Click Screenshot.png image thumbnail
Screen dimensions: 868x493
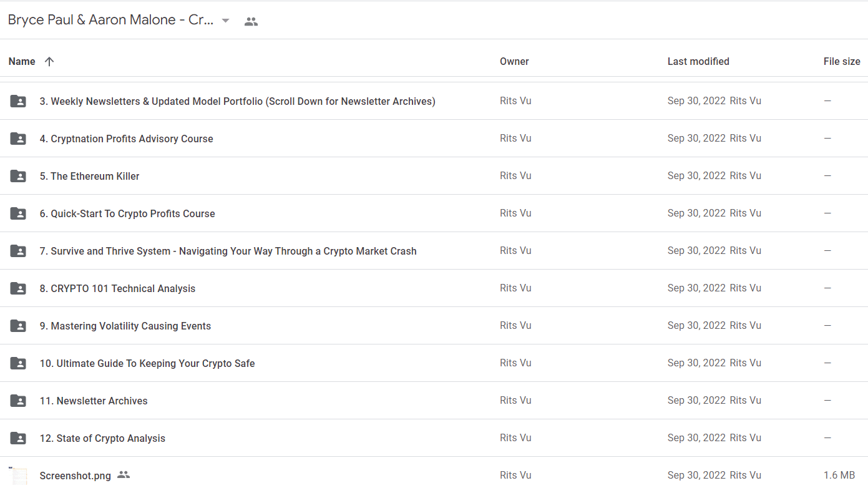pos(18,476)
